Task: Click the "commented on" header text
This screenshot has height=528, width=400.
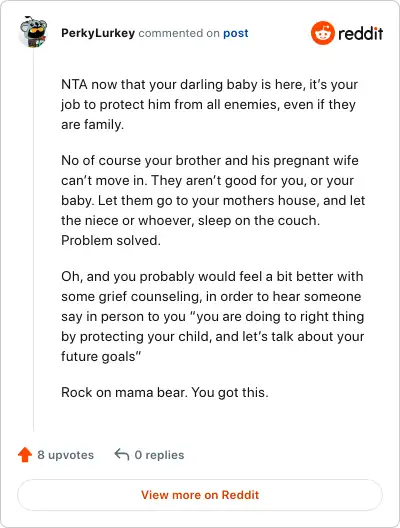Action: (179, 33)
